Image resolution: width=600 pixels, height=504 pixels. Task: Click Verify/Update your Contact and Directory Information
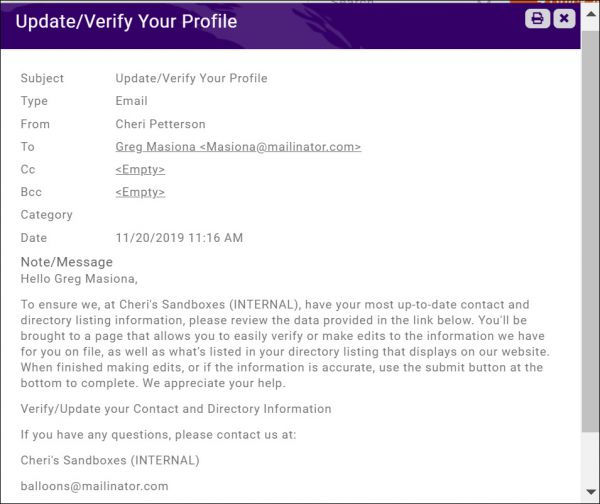[x=176, y=409]
